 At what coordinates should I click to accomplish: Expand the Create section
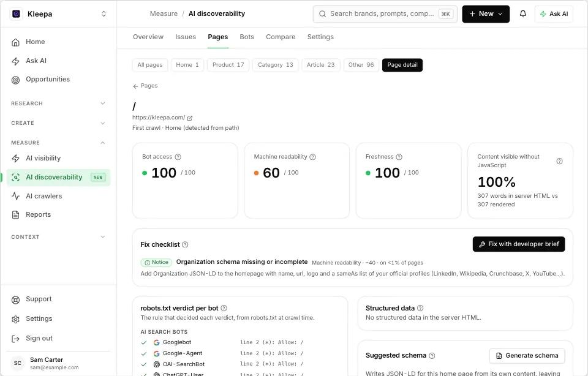pos(59,123)
